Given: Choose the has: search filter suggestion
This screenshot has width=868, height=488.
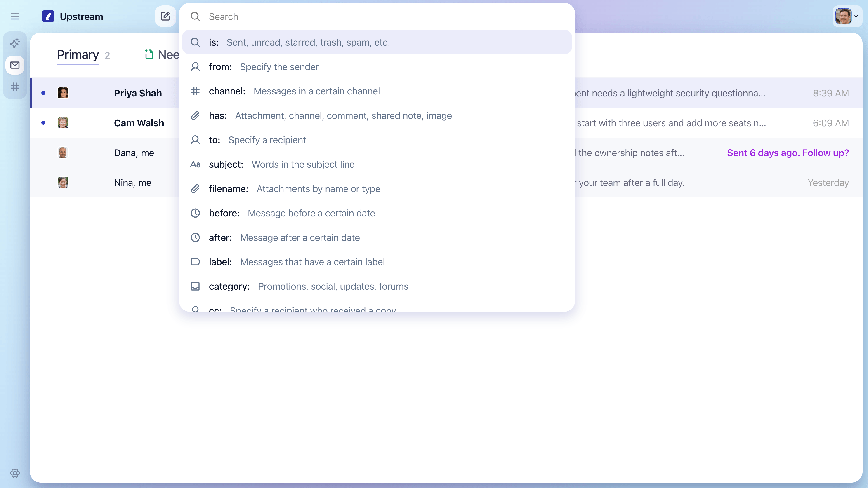Looking at the screenshot, I should tap(377, 115).
